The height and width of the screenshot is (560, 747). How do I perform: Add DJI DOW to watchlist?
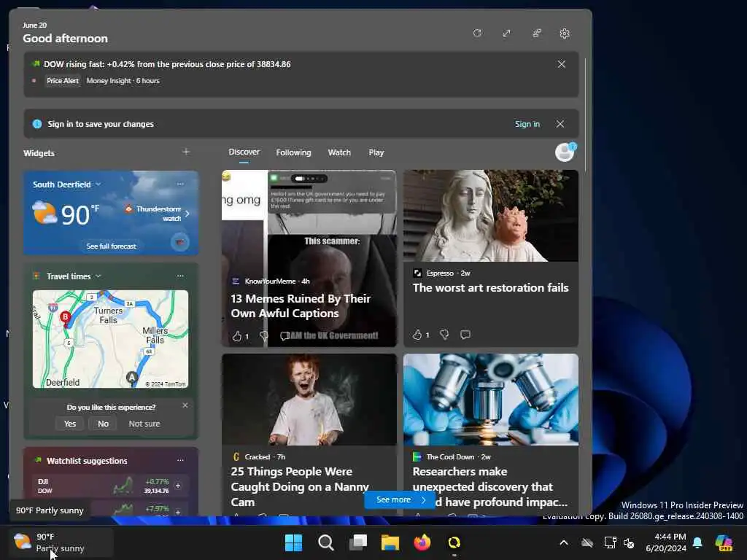pyautogui.click(x=178, y=486)
